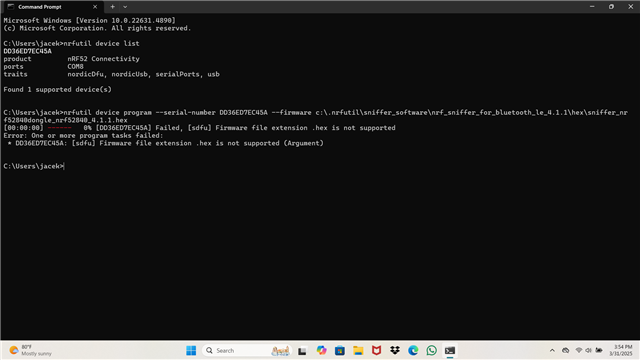Click the 'Microsoft Windows [Version' line
The width and height of the screenshot is (640, 360).
coord(89,20)
